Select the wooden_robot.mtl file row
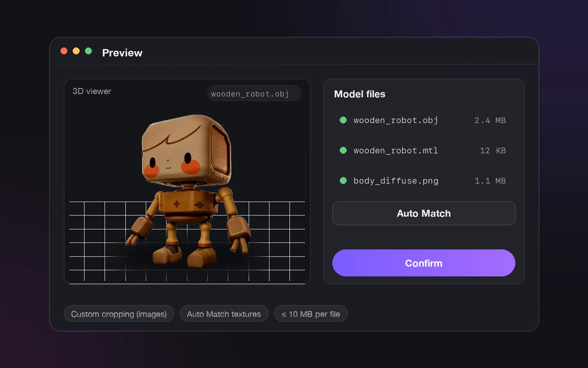The height and width of the screenshot is (368, 588). pos(423,150)
